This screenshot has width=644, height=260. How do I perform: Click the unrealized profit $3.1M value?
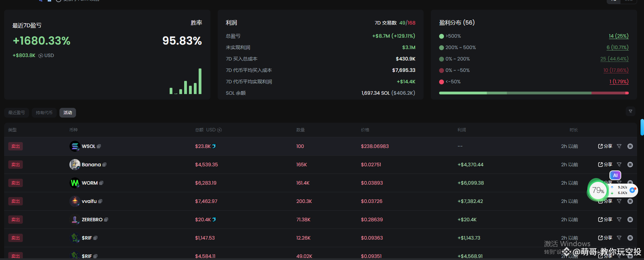click(x=409, y=47)
